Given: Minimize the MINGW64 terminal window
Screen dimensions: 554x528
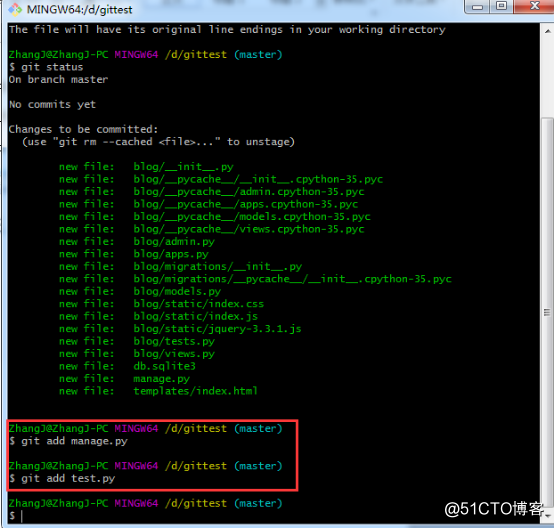Looking at the screenshot, I should (477, 6).
